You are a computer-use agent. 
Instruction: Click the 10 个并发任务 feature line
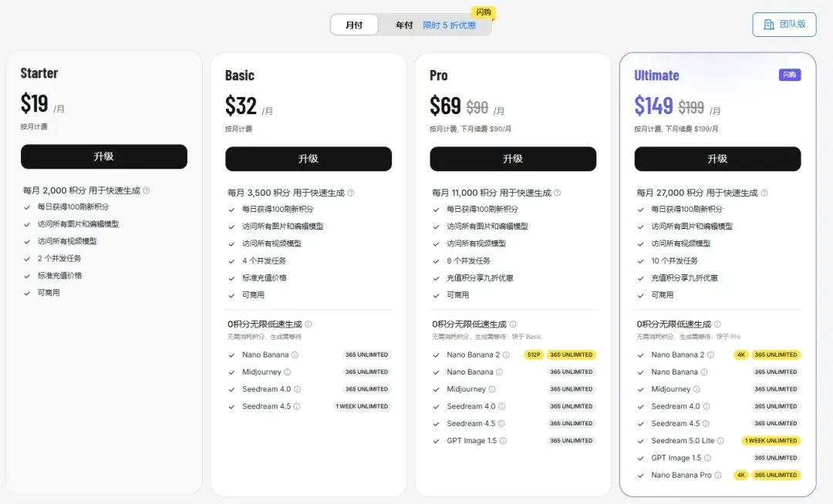pos(675,260)
